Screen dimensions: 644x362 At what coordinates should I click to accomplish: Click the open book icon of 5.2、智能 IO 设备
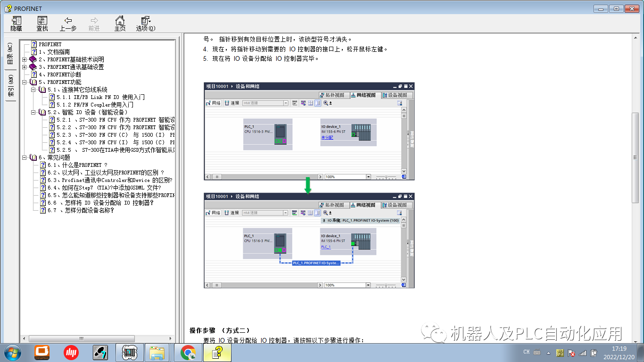[x=42, y=112]
